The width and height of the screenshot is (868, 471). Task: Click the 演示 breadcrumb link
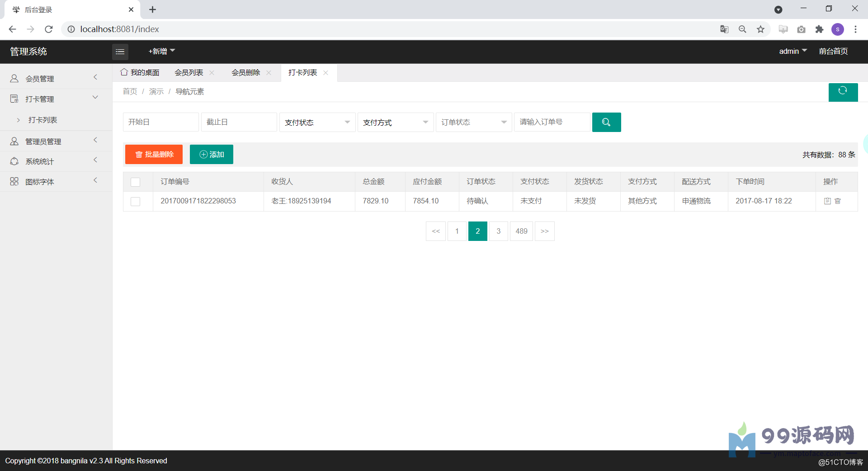point(156,92)
